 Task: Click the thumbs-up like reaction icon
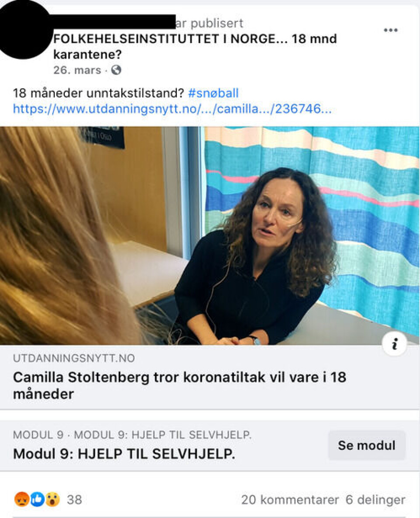pos(37,499)
